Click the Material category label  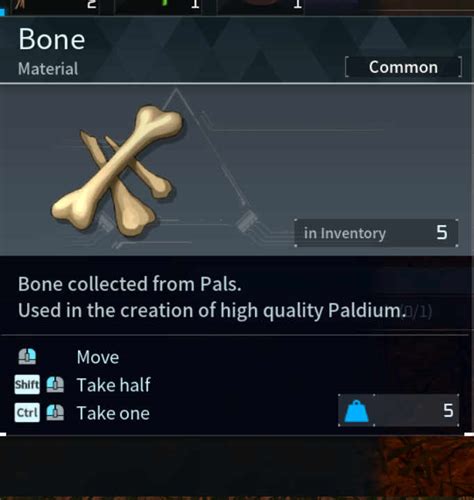[48, 69]
